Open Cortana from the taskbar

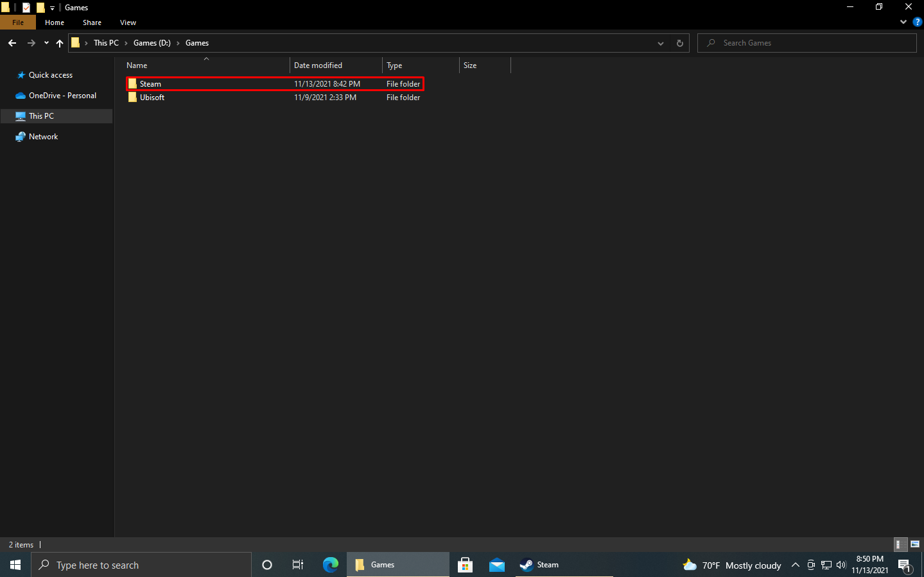point(267,565)
